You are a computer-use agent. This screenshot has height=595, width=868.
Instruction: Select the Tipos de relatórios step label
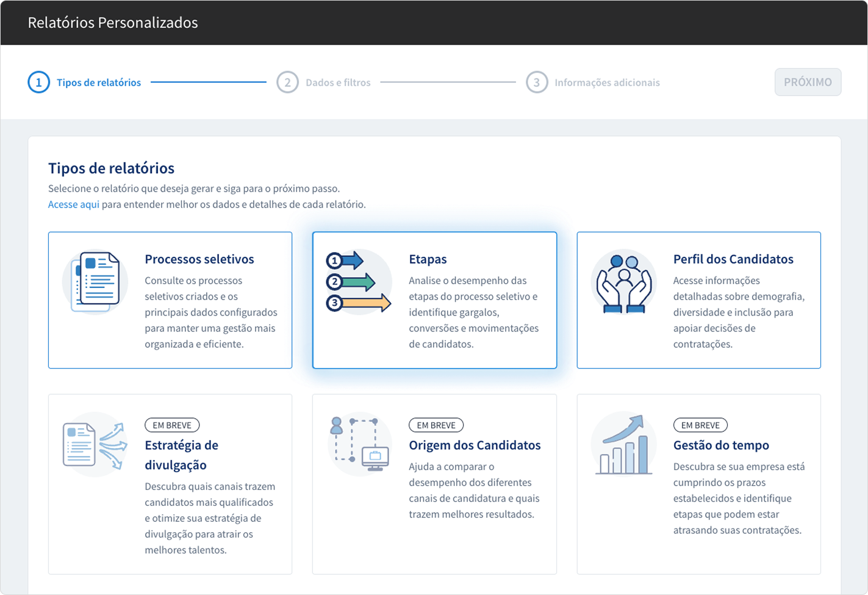pos(99,82)
